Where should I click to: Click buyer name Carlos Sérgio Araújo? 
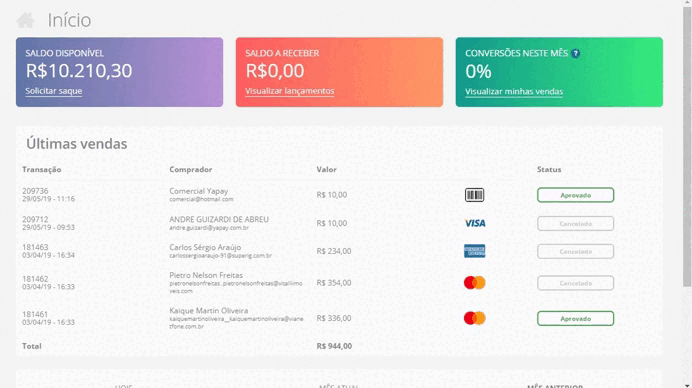coord(205,247)
